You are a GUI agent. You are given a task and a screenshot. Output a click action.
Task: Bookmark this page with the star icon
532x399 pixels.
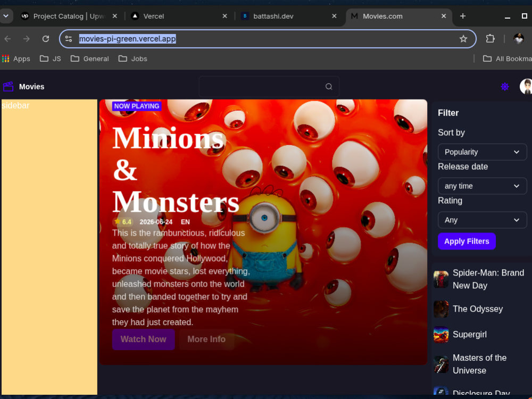463,39
